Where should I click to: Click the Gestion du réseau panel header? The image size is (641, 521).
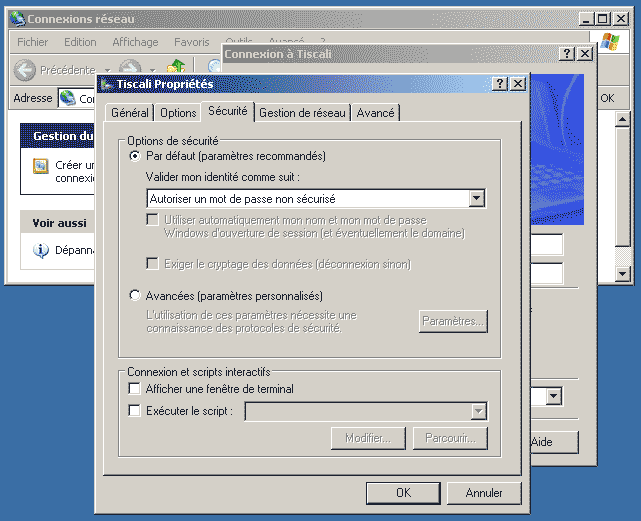click(58, 136)
